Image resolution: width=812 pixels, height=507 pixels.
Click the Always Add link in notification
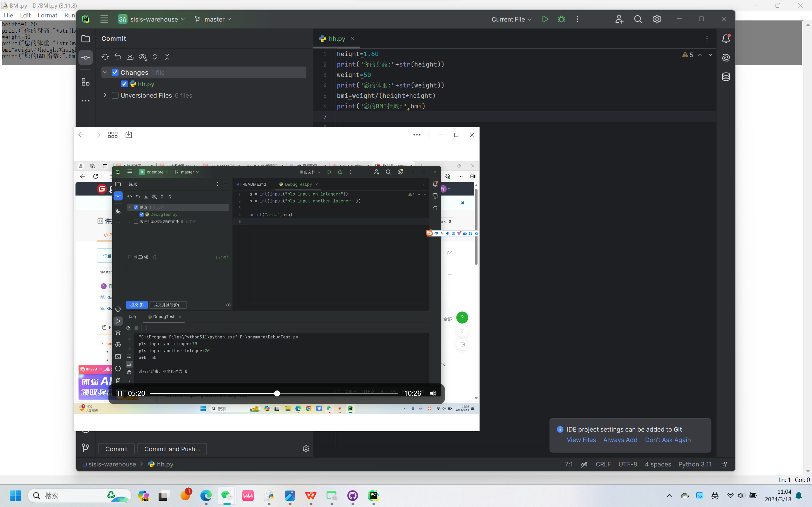620,440
